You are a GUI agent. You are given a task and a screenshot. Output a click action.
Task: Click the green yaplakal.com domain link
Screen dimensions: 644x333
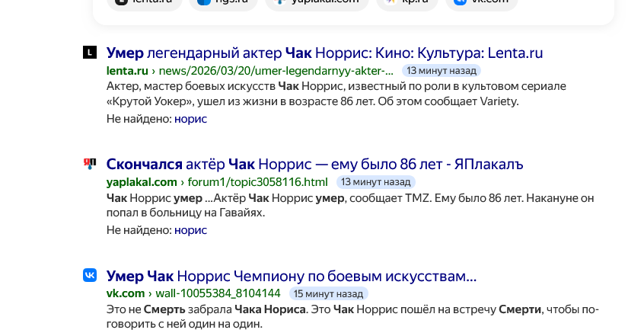click(142, 182)
